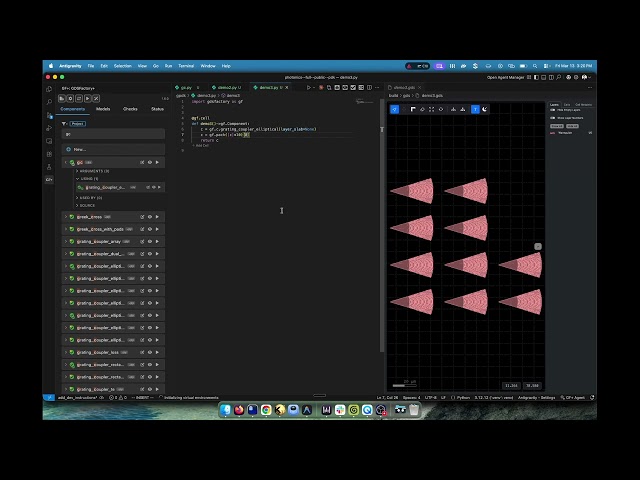Toggle visibility eye for gc component row
The height and width of the screenshot is (480, 640).
click(x=150, y=162)
